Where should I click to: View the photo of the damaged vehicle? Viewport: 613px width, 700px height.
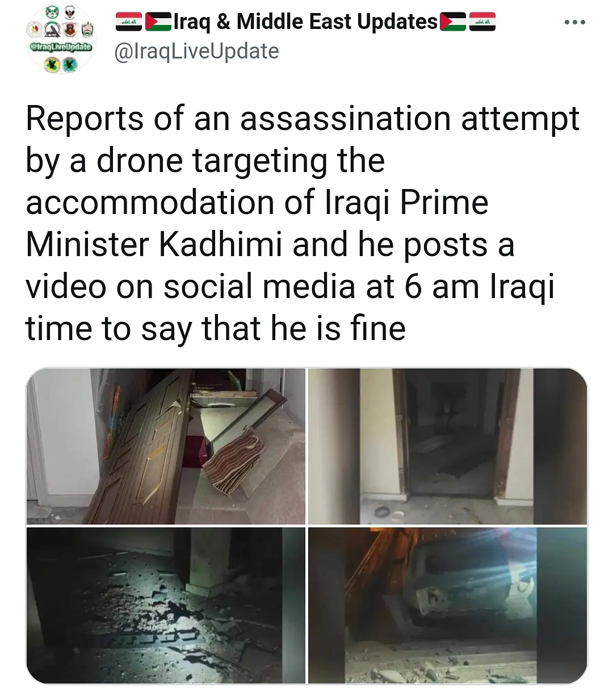click(x=447, y=605)
